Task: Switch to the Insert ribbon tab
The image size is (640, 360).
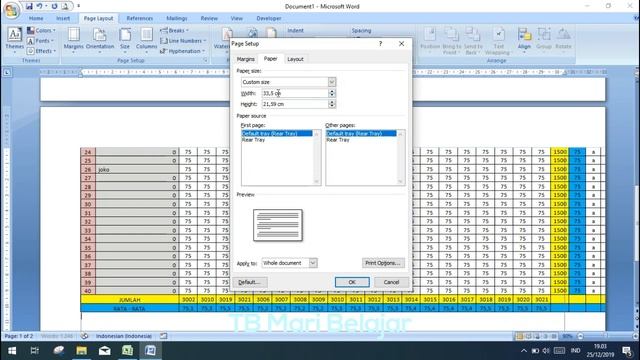Action: (63, 18)
